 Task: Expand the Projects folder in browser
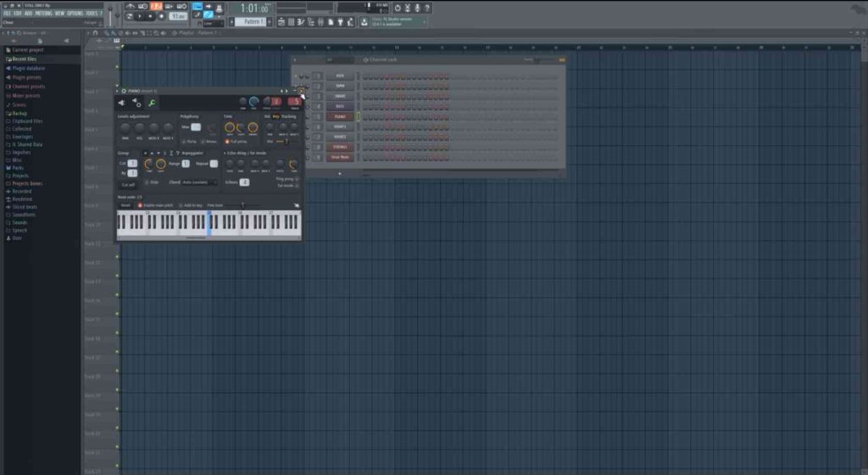20,176
